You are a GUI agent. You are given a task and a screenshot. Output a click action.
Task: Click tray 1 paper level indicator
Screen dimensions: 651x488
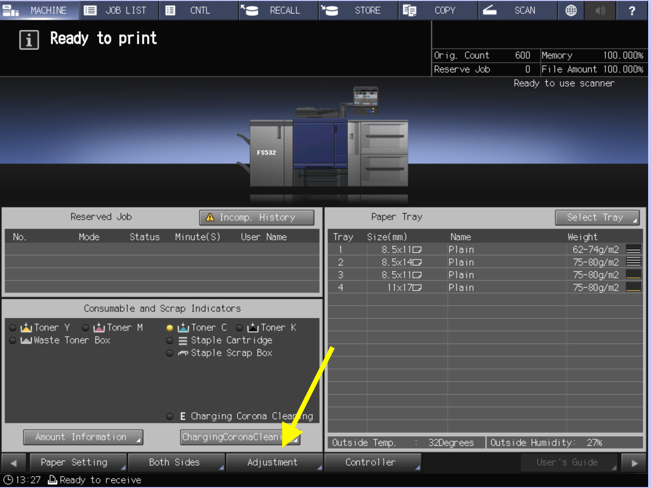tap(632, 249)
